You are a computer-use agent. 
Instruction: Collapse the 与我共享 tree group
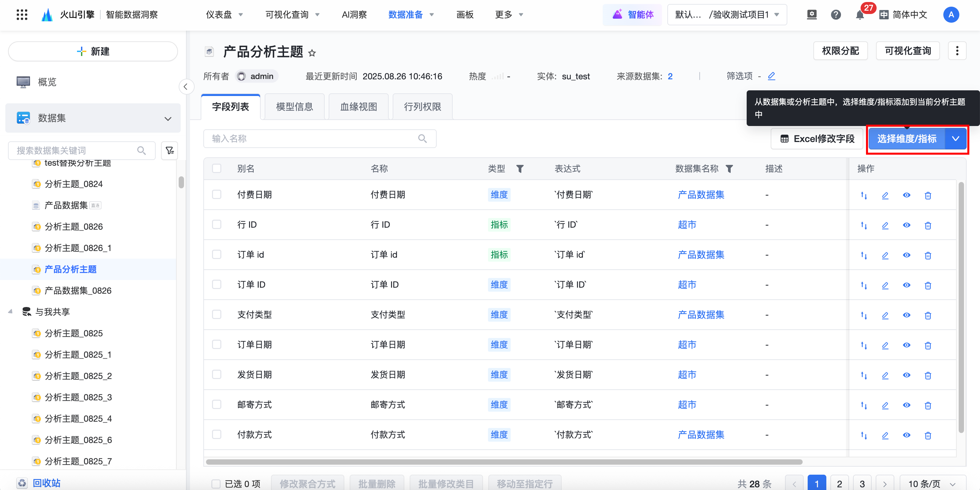coord(10,312)
